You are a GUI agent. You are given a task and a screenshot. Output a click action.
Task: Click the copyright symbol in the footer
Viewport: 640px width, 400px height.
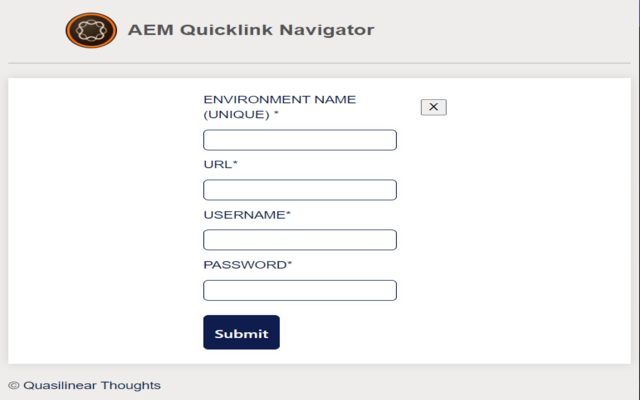(13, 385)
